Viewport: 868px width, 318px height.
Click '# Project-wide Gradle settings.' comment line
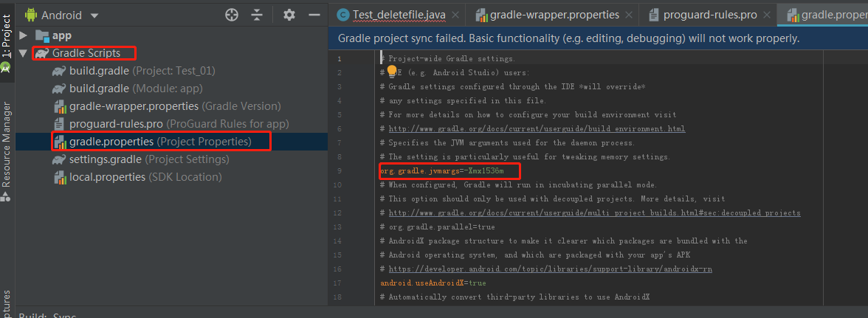point(448,58)
